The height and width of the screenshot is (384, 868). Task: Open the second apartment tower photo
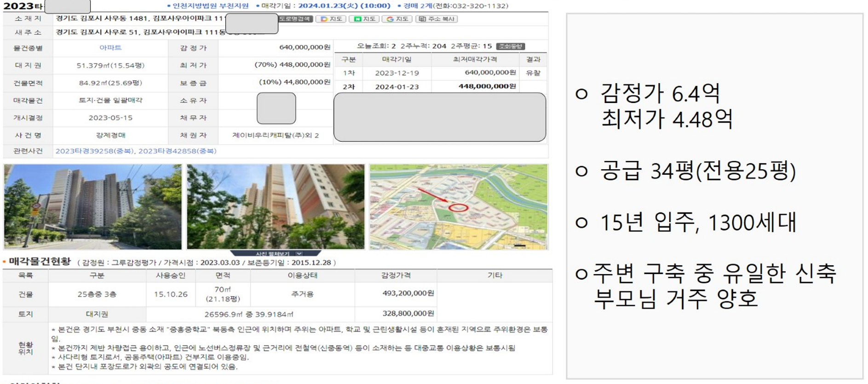pyautogui.click(x=276, y=206)
